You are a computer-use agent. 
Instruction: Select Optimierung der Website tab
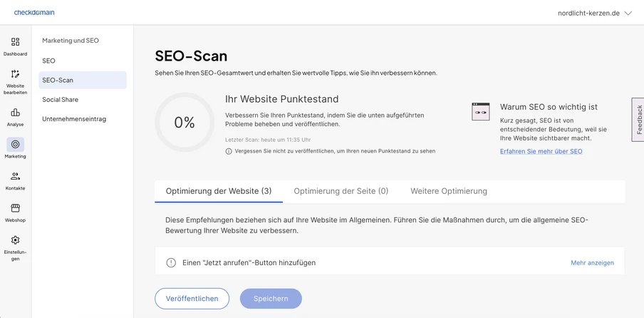click(219, 191)
